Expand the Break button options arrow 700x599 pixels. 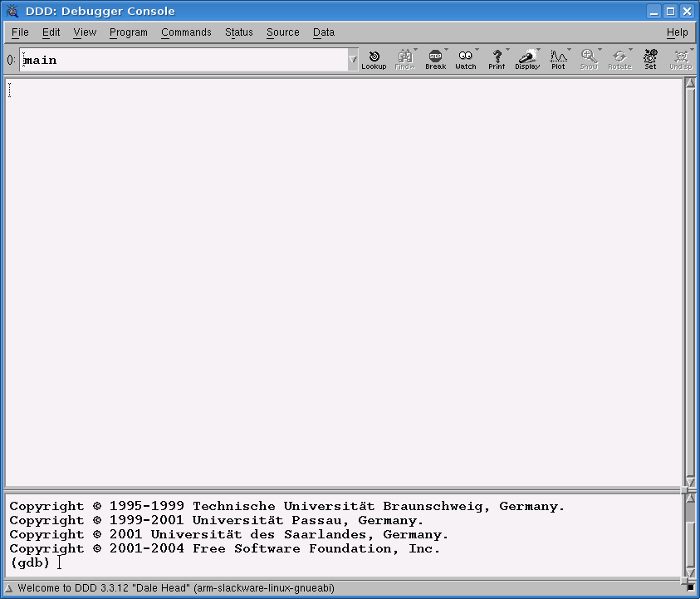[446, 50]
